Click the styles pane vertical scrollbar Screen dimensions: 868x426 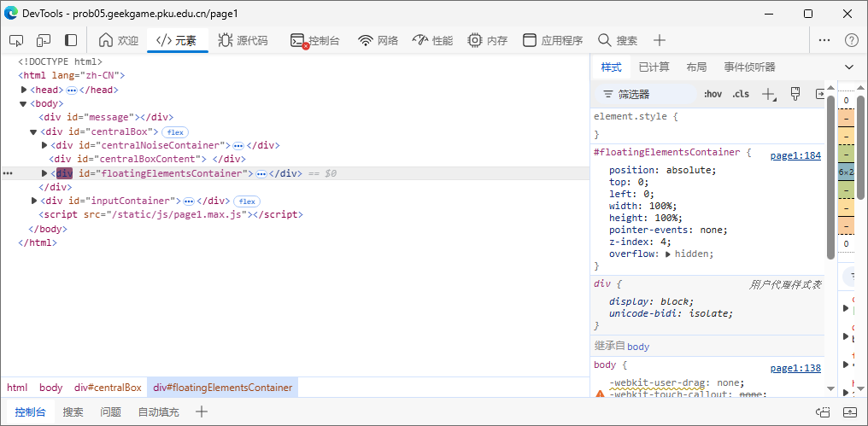830,171
